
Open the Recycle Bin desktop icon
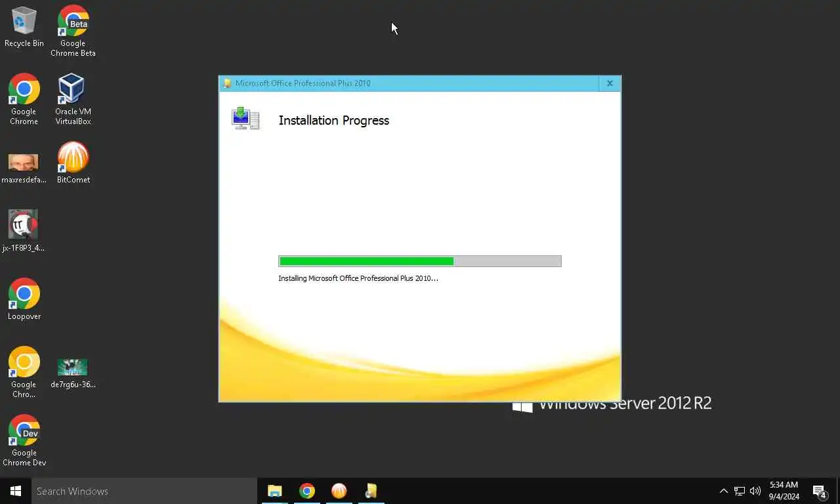pos(24,28)
